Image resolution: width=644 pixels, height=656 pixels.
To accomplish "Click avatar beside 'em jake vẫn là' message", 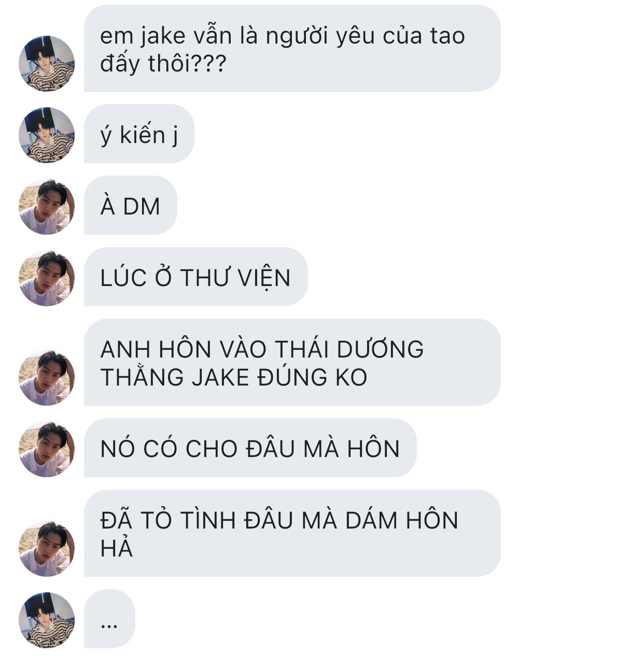I will coord(47,64).
